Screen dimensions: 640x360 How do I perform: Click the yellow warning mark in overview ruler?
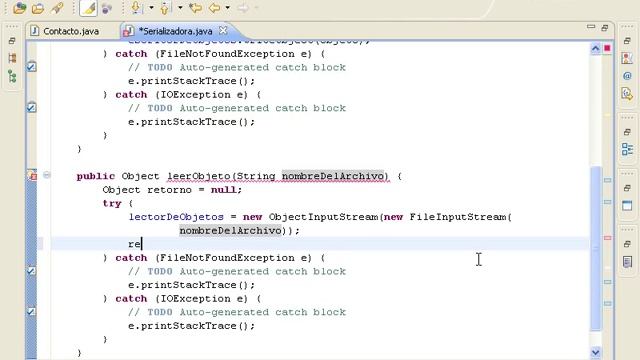pyautogui.click(x=607, y=116)
